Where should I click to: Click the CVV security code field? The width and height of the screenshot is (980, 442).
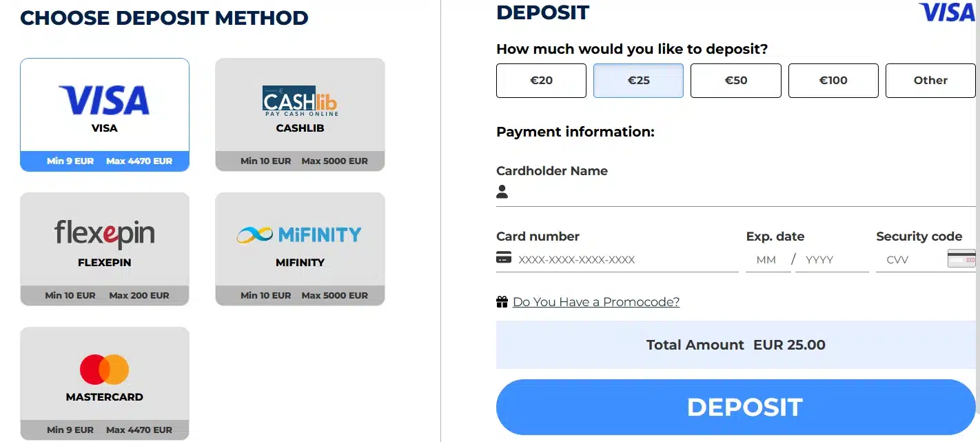(910, 260)
